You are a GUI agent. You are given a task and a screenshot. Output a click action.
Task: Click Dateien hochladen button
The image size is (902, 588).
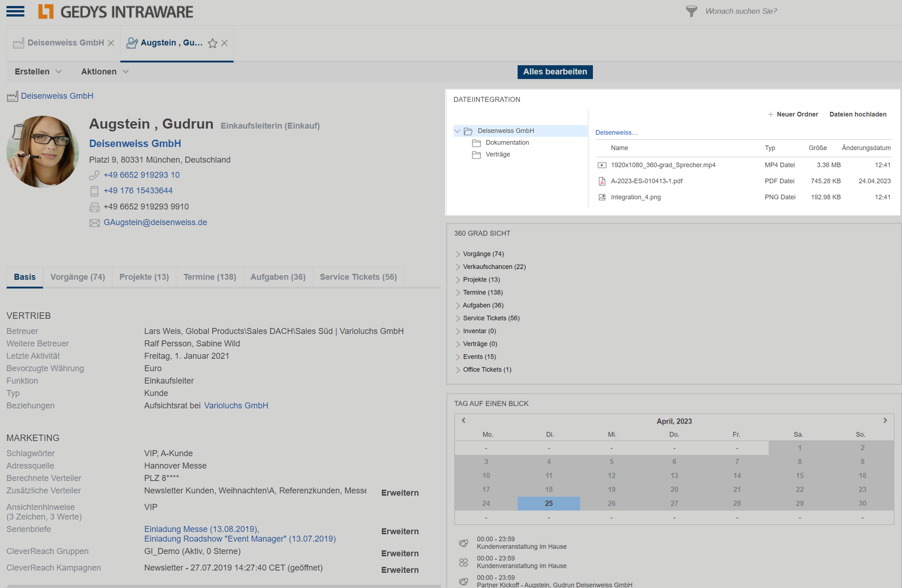click(858, 114)
